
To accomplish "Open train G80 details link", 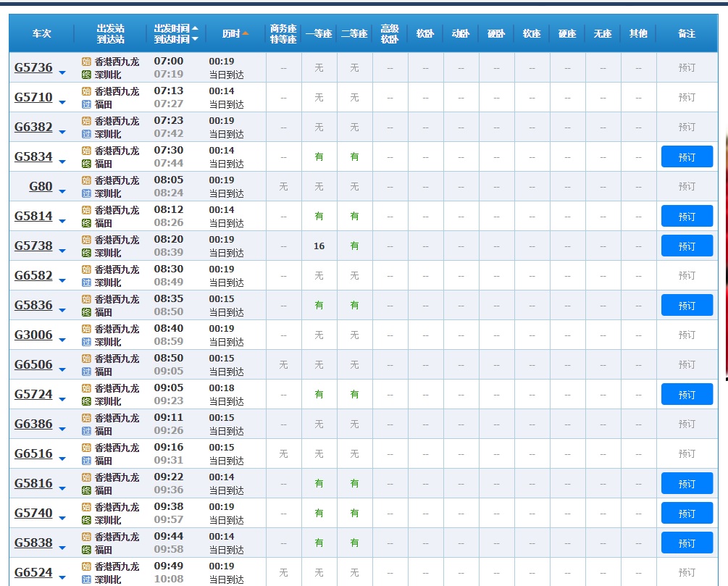I will [x=41, y=186].
